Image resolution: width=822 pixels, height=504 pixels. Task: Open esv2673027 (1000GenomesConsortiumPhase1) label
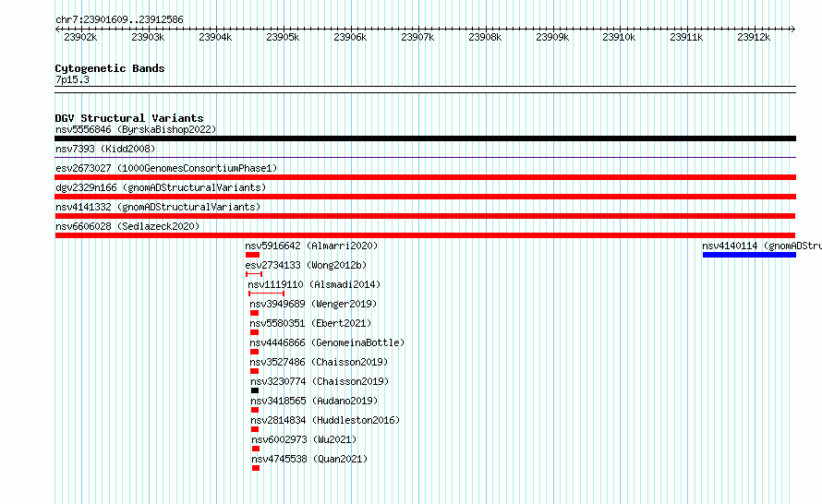coord(166,168)
